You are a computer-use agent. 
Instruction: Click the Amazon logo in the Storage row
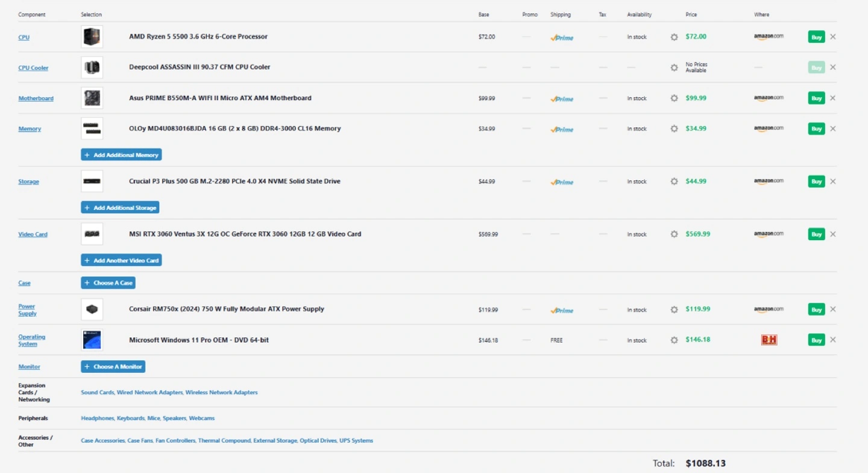pyautogui.click(x=769, y=182)
